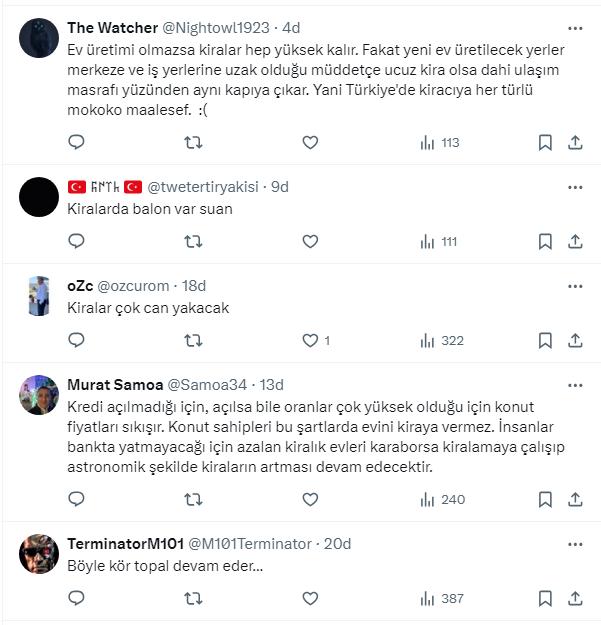
Task: View the 387 views on TerminatorM101's tweet
Action: 440,598
